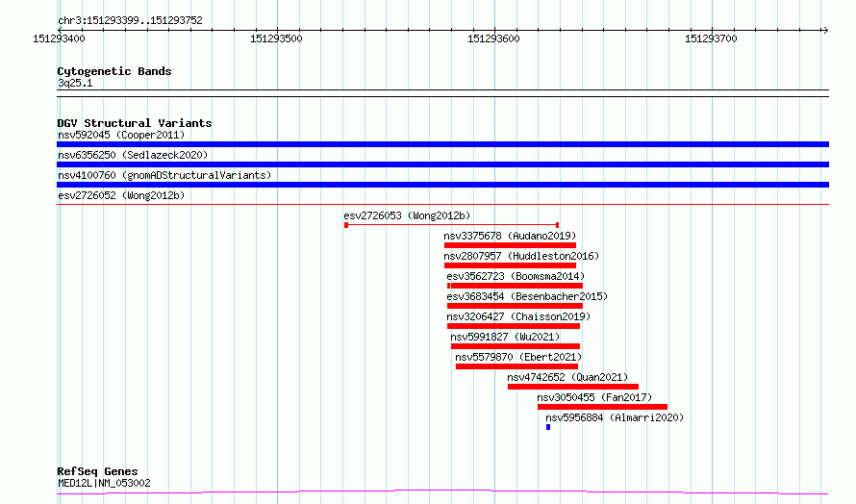Open esv2726053 (Wong2012b) variant label
Screen dimensions: 856x504
407,215
